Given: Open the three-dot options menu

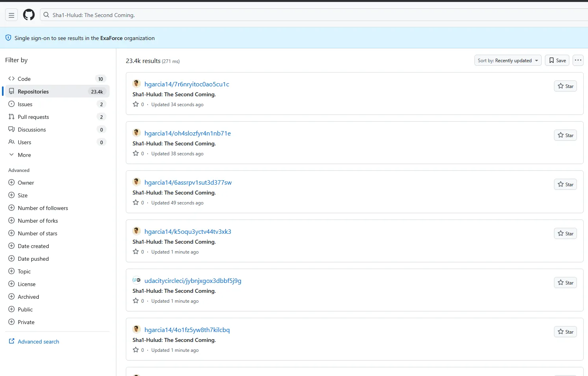Looking at the screenshot, I should coord(578,60).
